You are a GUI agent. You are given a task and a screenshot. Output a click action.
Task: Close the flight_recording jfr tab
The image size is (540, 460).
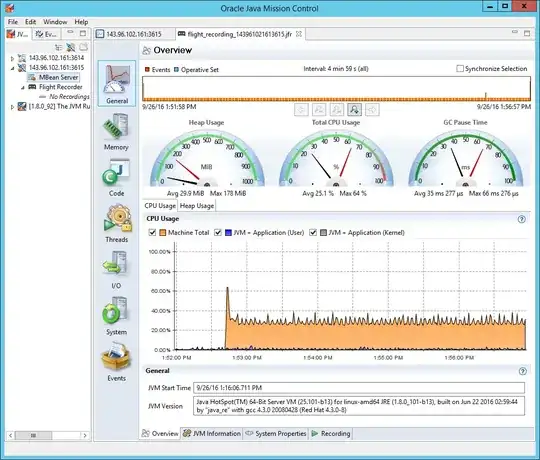pos(299,34)
